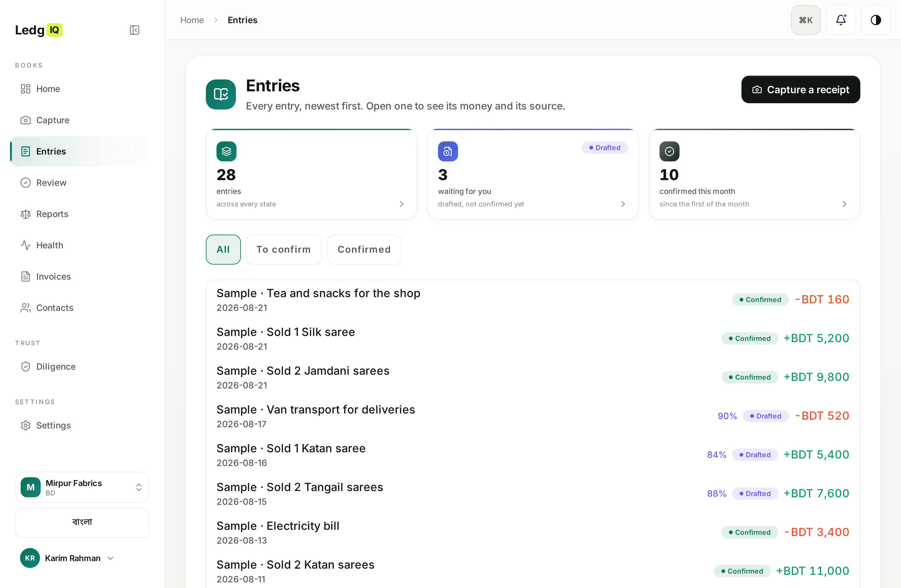Viewport: 901px width, 588px height.
Task: Open the 28 entries card chevron
Action: point(401,204)
